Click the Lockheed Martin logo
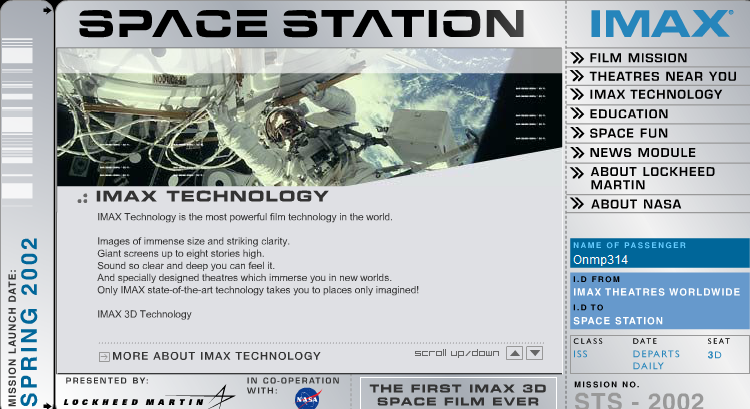The width and height of the screenshot is (750, 409). coord(149,398)
